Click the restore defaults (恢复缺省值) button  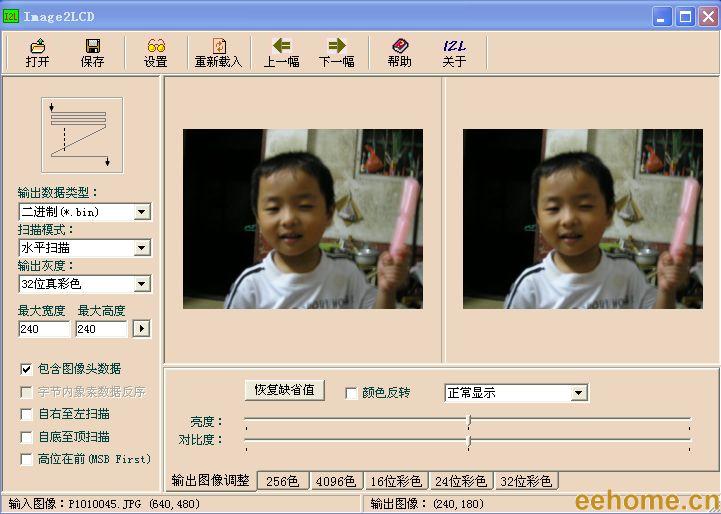click(x=285, y=390)
